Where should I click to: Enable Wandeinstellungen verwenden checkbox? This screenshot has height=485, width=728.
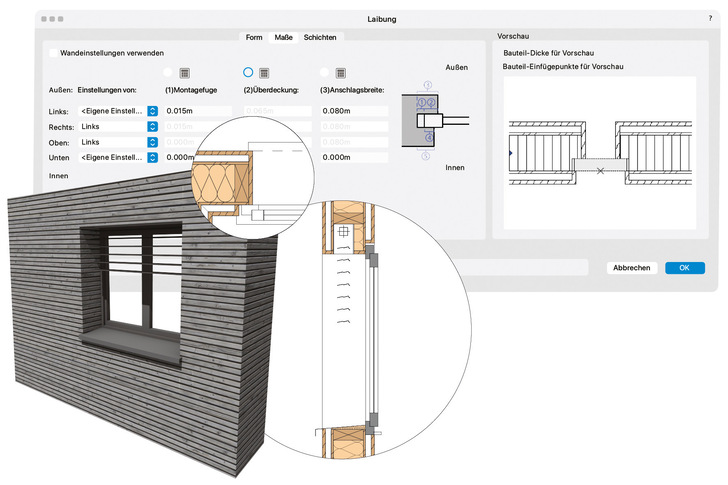click(x=54, y=52)
